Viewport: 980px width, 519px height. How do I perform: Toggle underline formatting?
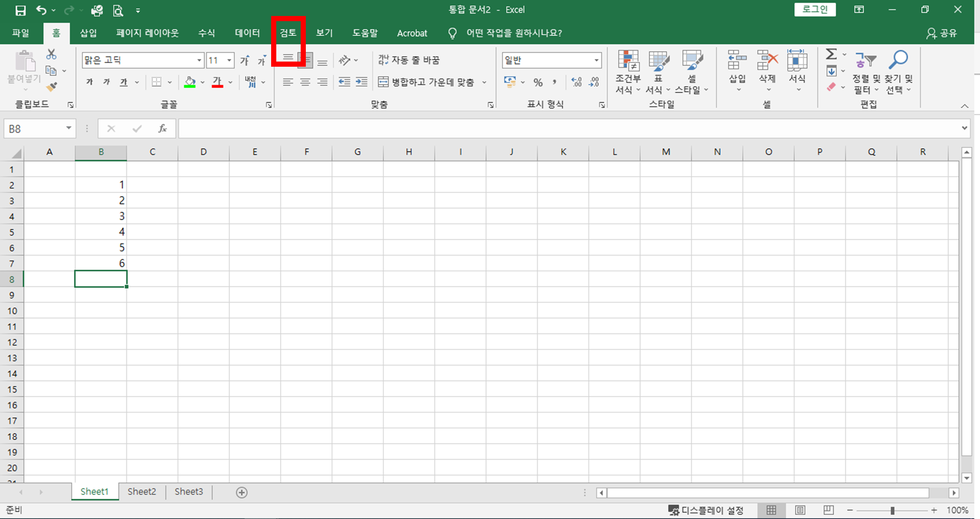[x=124, y=82]
